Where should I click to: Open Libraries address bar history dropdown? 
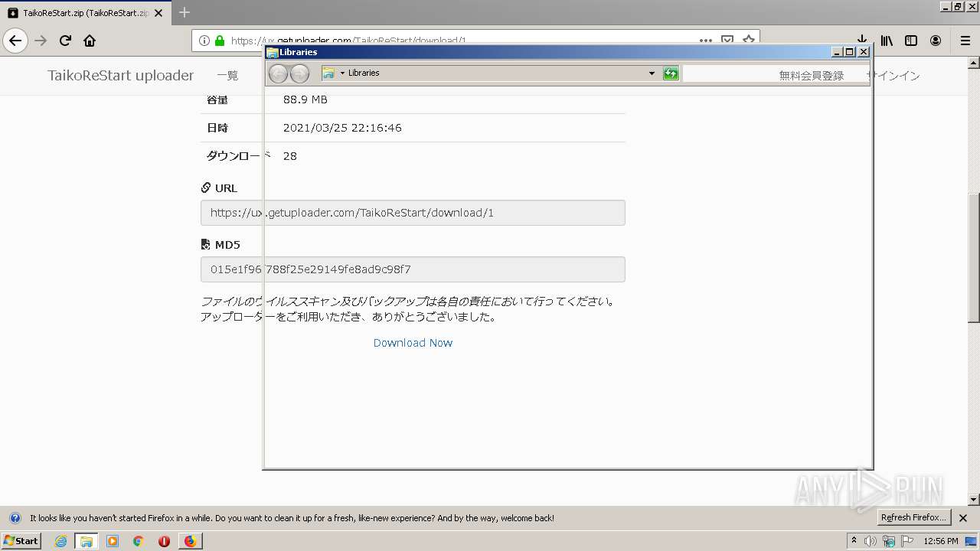[652, 73]
